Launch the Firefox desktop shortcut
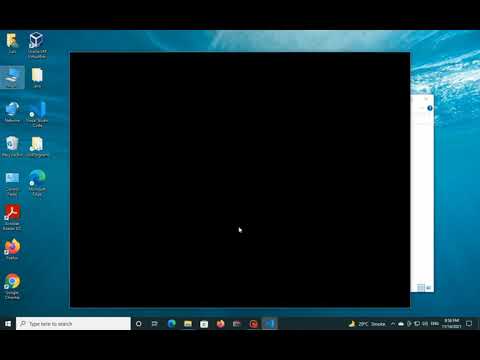 pyautogui.click(x=12, y=249)
